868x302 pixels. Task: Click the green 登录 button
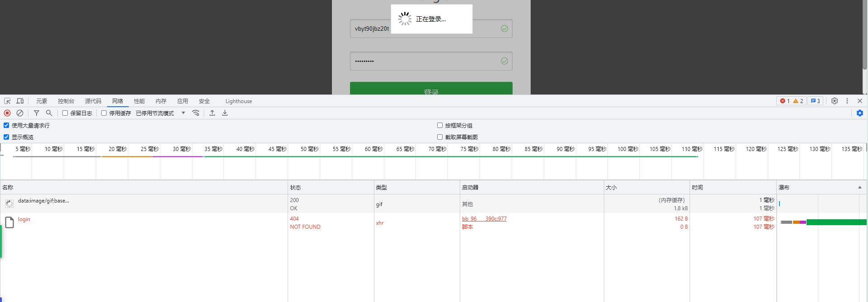pos(431,88)
